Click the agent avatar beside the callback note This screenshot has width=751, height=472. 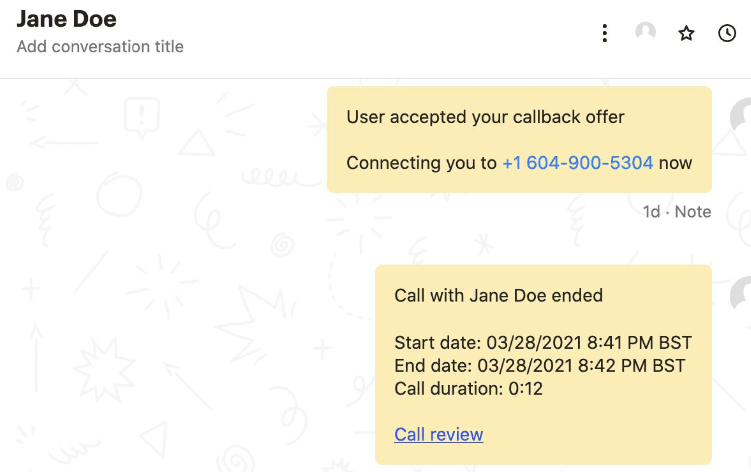[x=741, y=115]
